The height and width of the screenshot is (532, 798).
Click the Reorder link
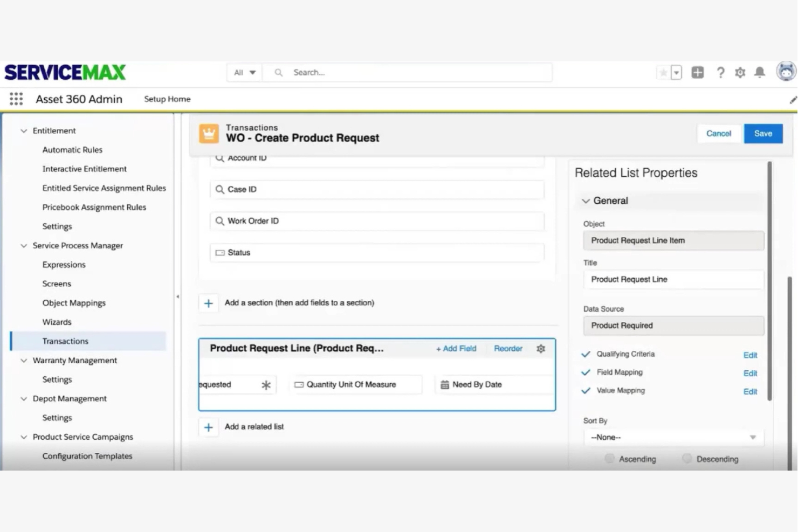pos(508,349)
